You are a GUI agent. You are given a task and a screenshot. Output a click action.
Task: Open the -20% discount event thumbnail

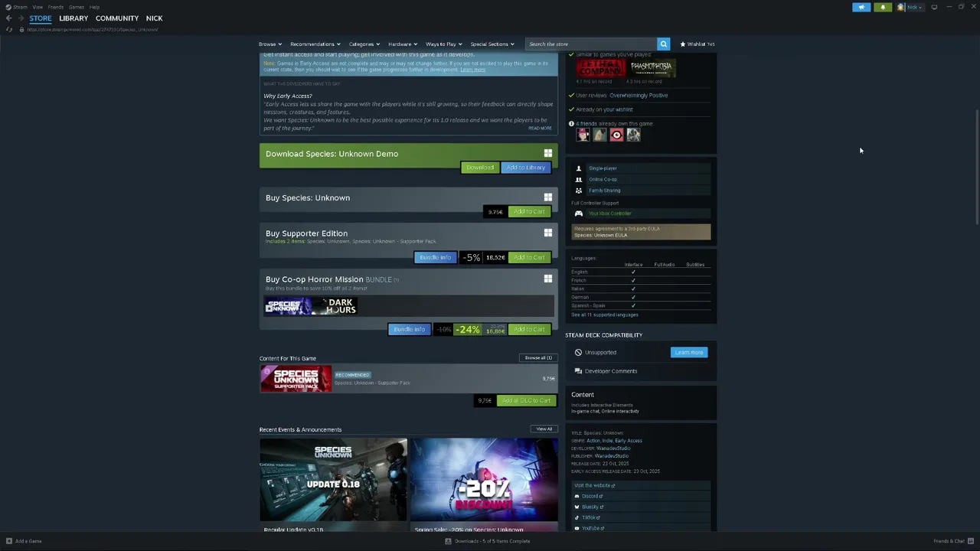point(484,480)
